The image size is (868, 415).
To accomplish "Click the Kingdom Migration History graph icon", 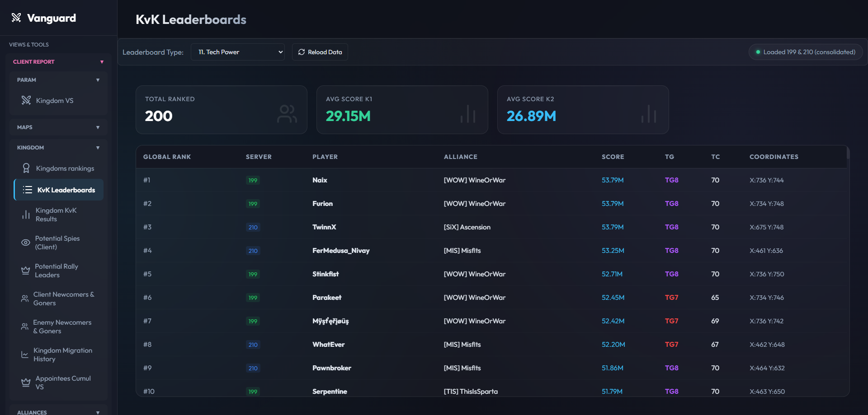I will tap(25, 354).
